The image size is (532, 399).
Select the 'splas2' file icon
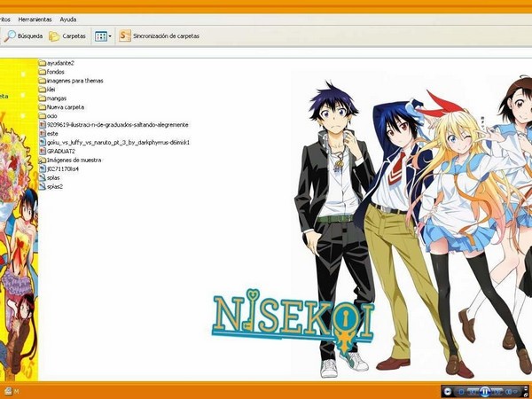(42, 186)
